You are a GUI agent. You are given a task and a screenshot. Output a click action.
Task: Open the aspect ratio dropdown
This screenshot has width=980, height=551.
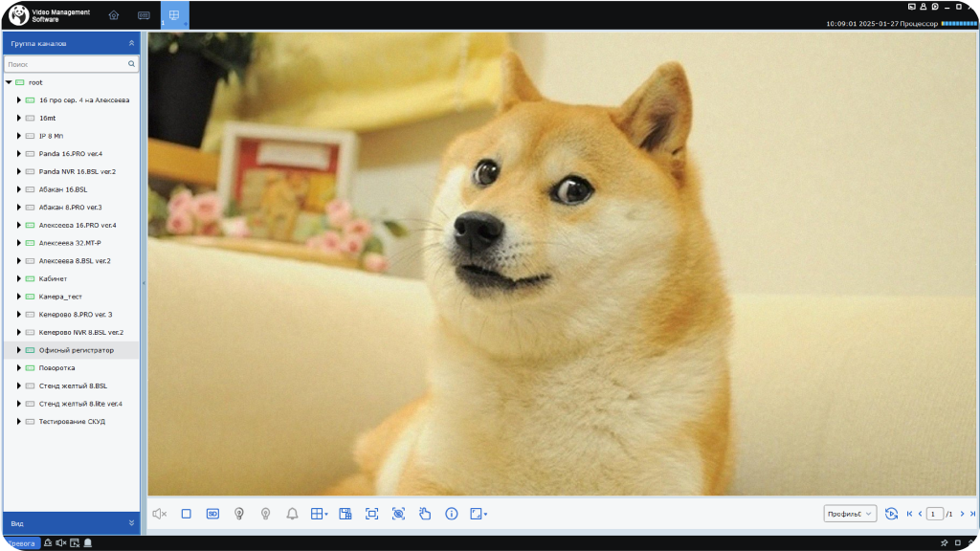coord(479,514)
